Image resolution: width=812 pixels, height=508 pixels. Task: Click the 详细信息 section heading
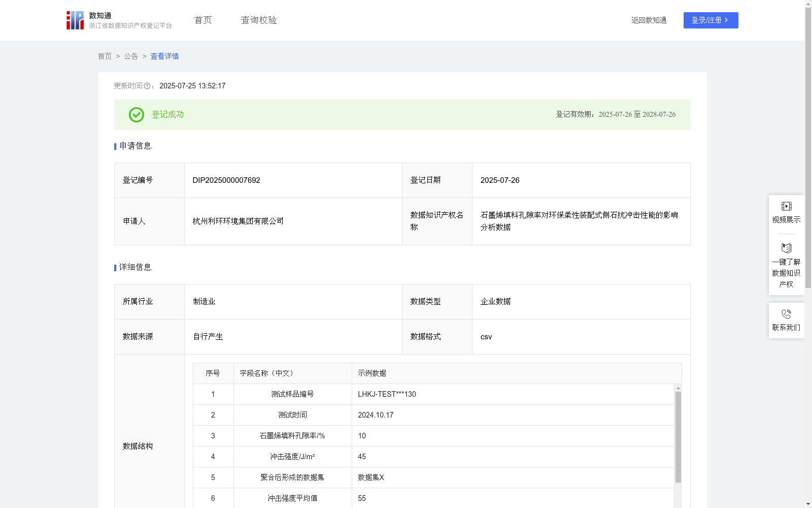[136, 268]
